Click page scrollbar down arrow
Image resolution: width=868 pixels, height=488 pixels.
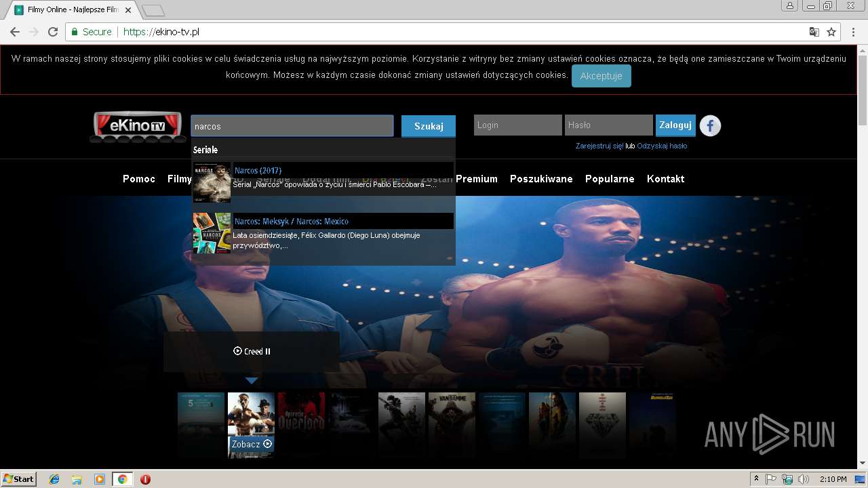click(x=863, y=463)
